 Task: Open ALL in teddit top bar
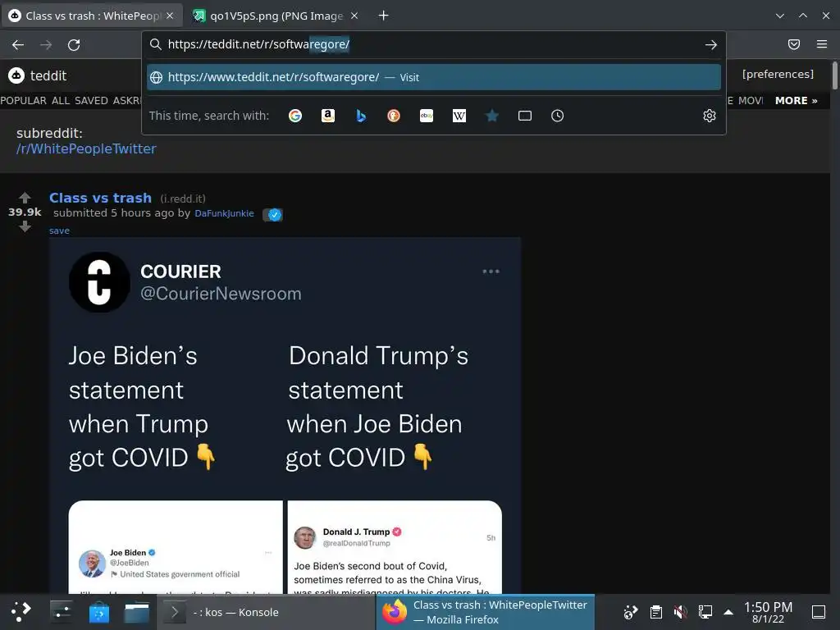pos(61,101)
